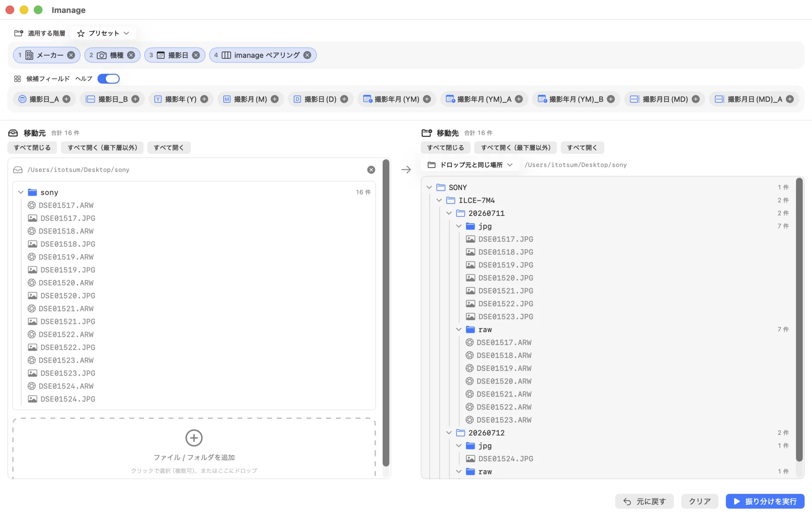
Task: Click the source panel vertical scrollbar
Action: tap(386, 313)
